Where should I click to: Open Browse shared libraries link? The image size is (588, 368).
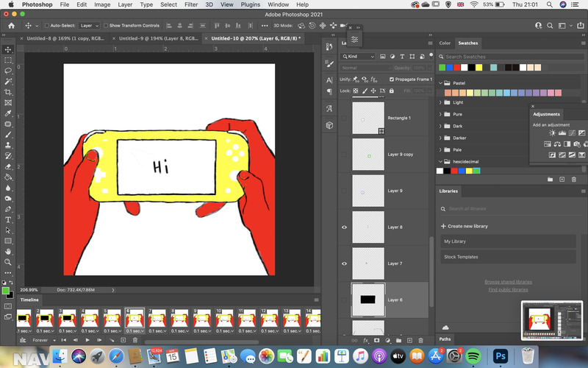pyautogui.click(x=508, y=282)
